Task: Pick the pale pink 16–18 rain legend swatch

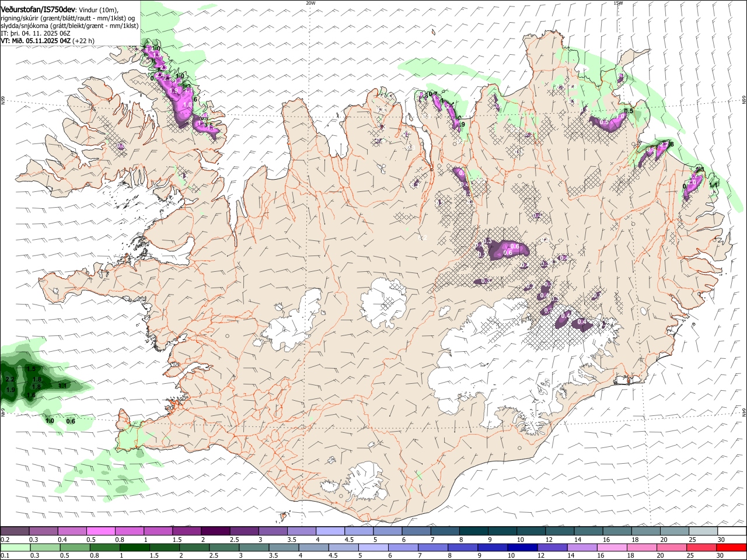Action: 611,548
